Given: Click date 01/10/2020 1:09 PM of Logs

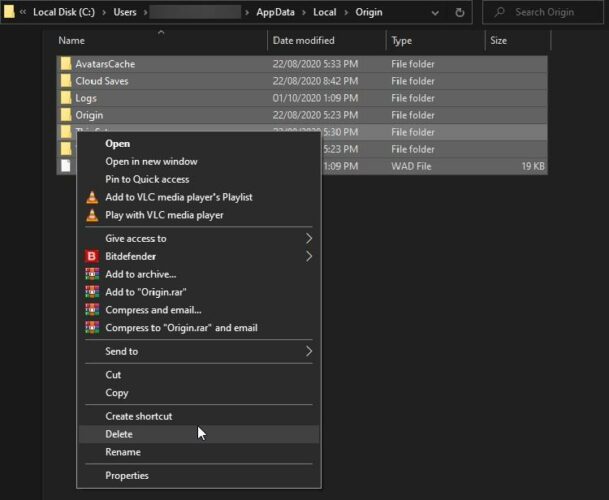Looking at the screenshot, I should [315, 98].
